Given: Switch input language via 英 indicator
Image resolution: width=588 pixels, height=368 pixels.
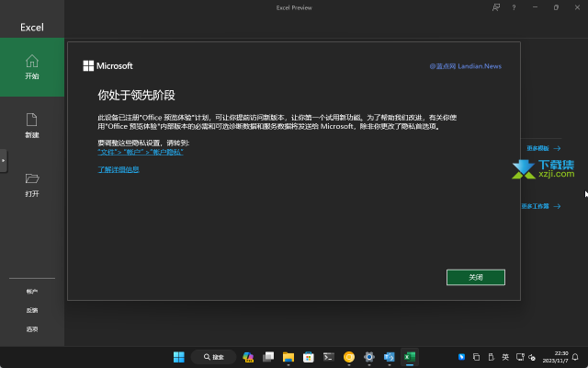Looking at the screenshot, I should coord(505,357).
